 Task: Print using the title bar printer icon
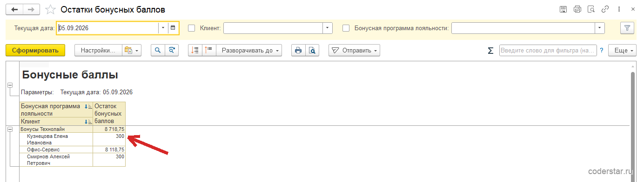point(577,9)
